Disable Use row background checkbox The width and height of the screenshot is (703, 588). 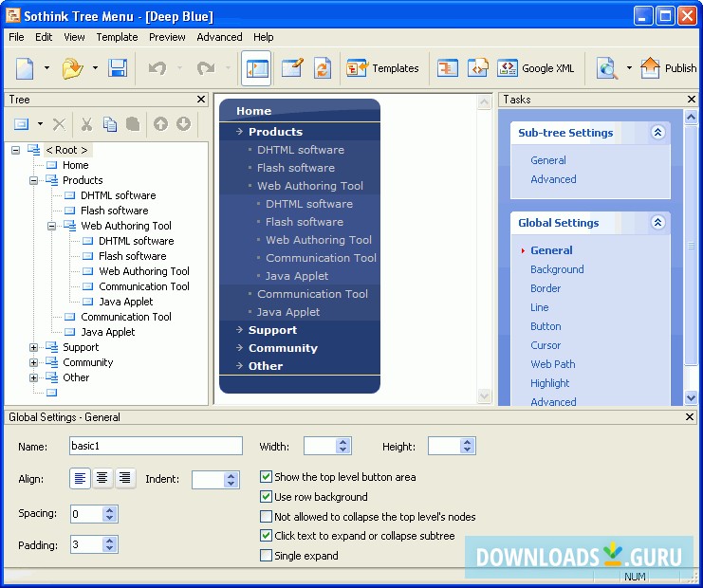(x=267, y=497)
